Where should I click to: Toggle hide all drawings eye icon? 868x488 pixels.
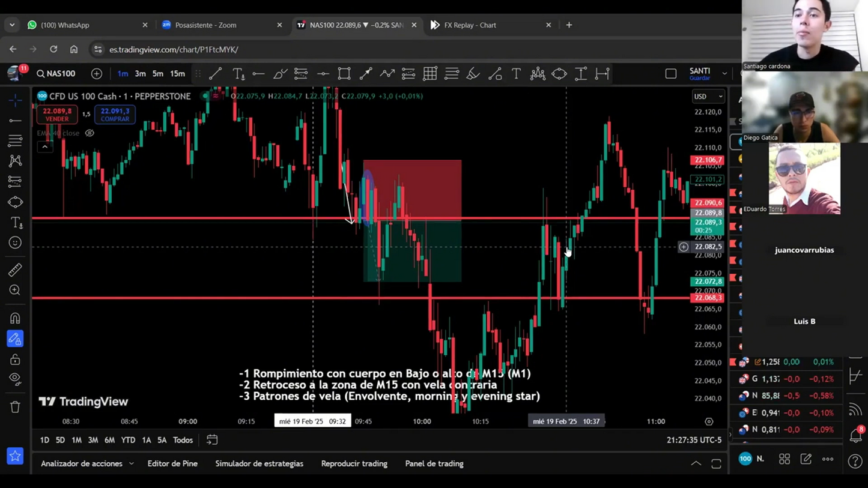click(x=15, y=379)
